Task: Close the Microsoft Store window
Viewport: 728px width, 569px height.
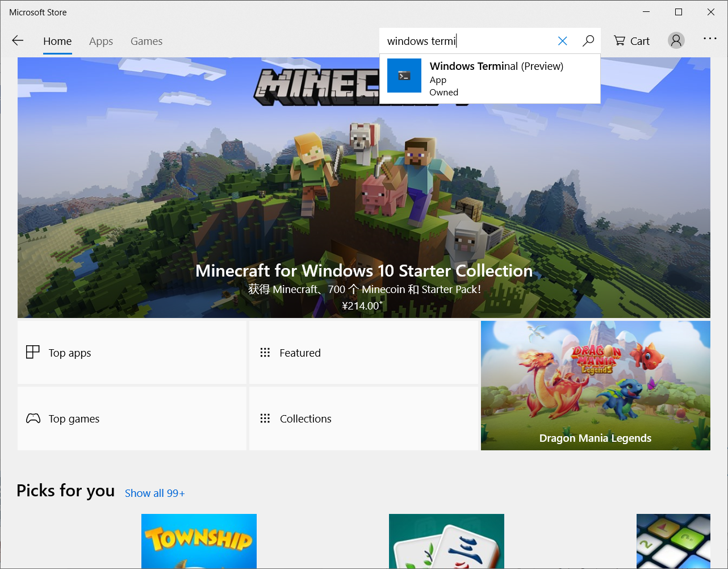Action: (711, 12)
